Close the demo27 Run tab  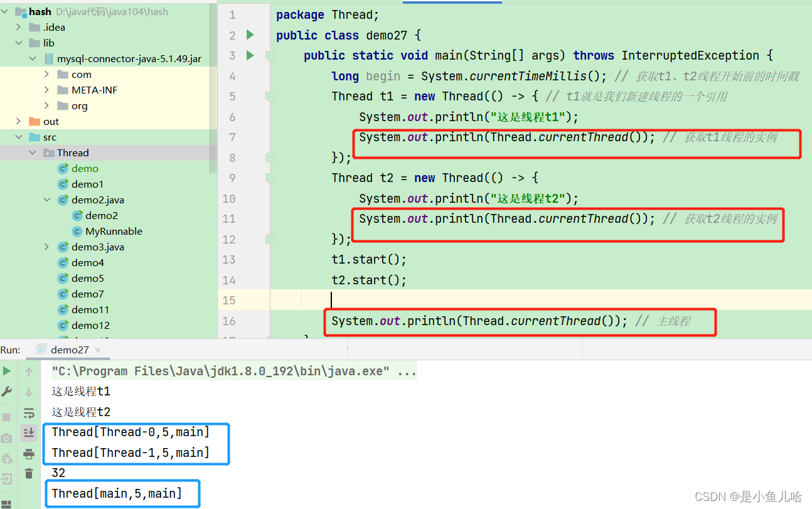pyautogui.click(x=99, y=350)
